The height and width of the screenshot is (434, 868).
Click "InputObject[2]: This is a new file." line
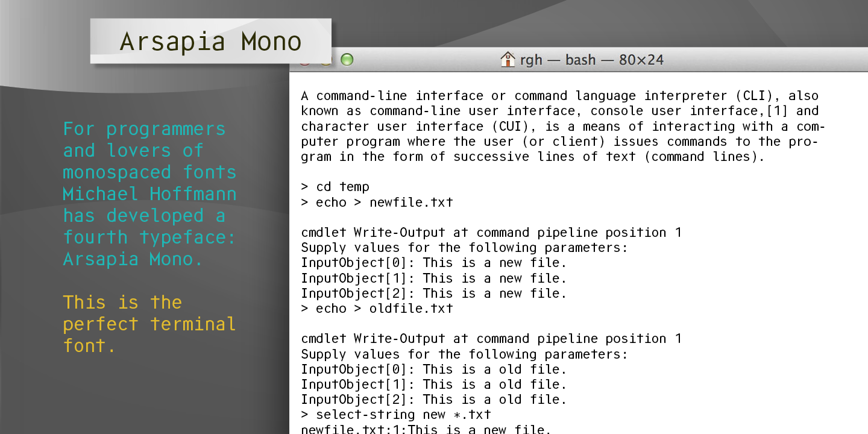[x=434, y=294]
